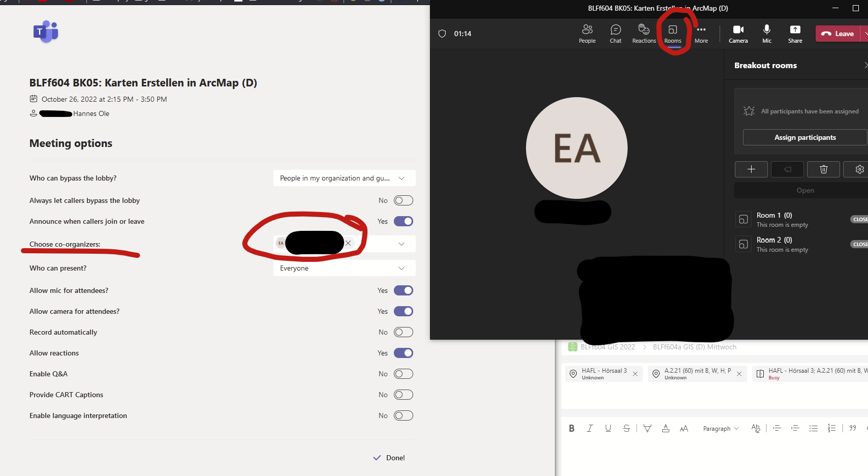Add a new breakout room
This screenshot has width=868, height=476.
click(x=751, y=169)
